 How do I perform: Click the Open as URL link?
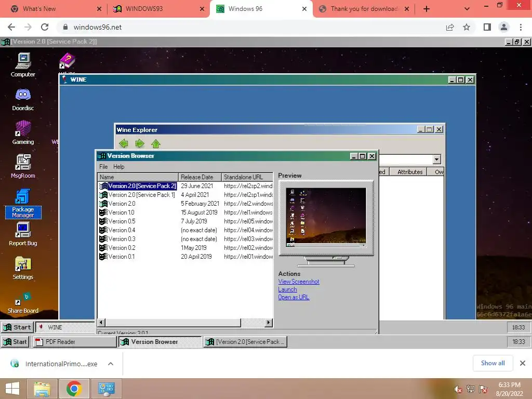tap(294, 297)
